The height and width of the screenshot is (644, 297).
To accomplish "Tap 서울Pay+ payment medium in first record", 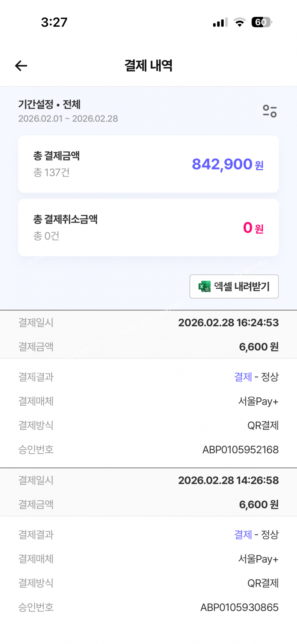I will click(258, 401).
